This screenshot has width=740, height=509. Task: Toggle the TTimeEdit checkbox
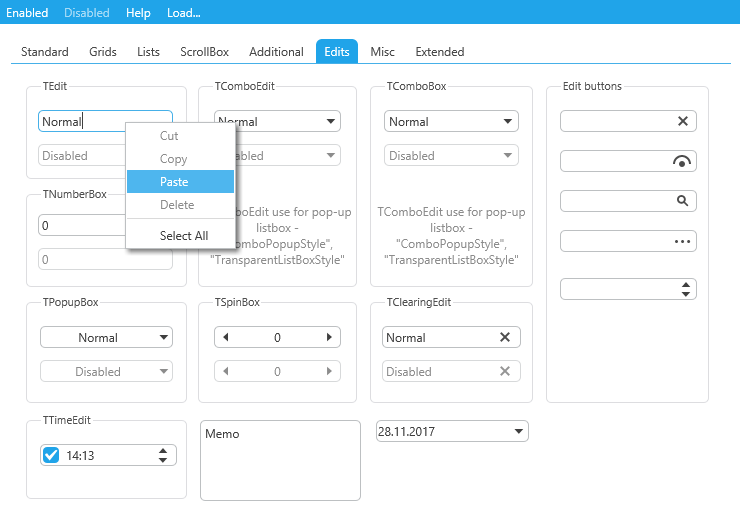click(51, 455)
